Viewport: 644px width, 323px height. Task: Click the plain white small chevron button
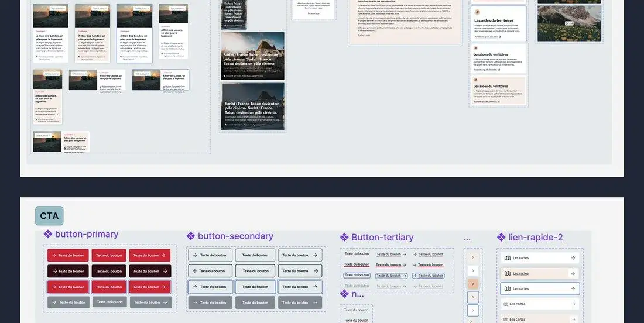(x=473, y=271)
